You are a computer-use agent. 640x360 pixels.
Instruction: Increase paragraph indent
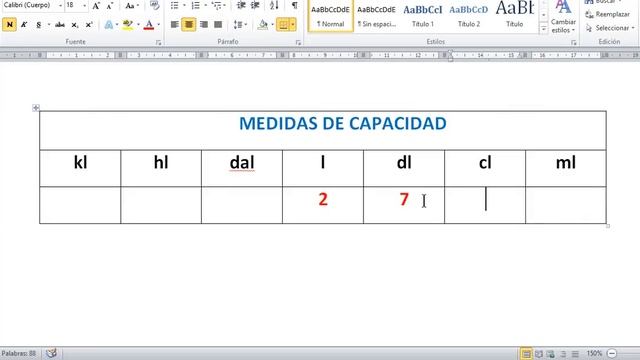[x=256, y=6]
